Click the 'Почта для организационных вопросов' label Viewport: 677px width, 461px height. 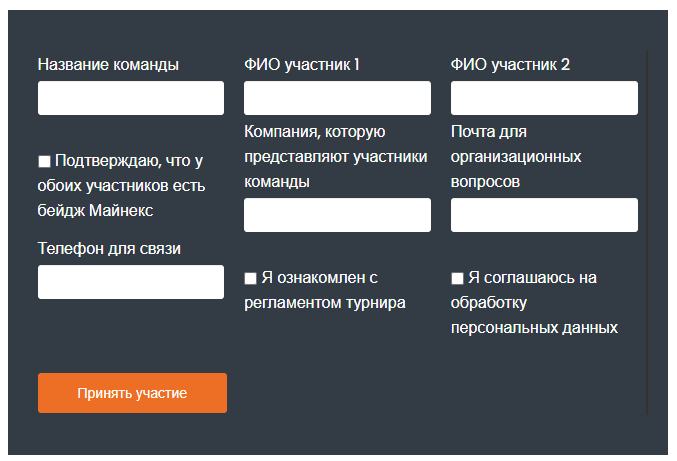(x=516, y=156)
